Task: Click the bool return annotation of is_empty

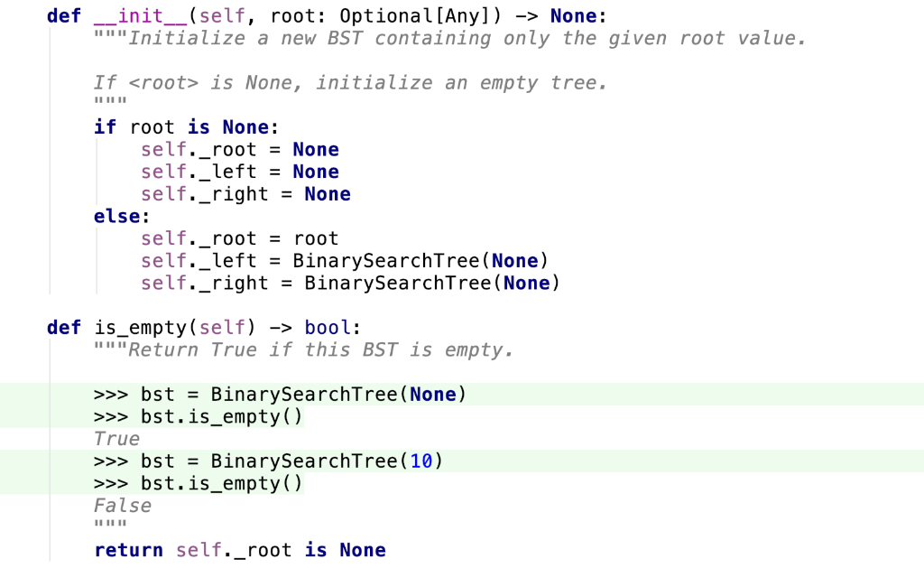Action: [x=328, y=327]
